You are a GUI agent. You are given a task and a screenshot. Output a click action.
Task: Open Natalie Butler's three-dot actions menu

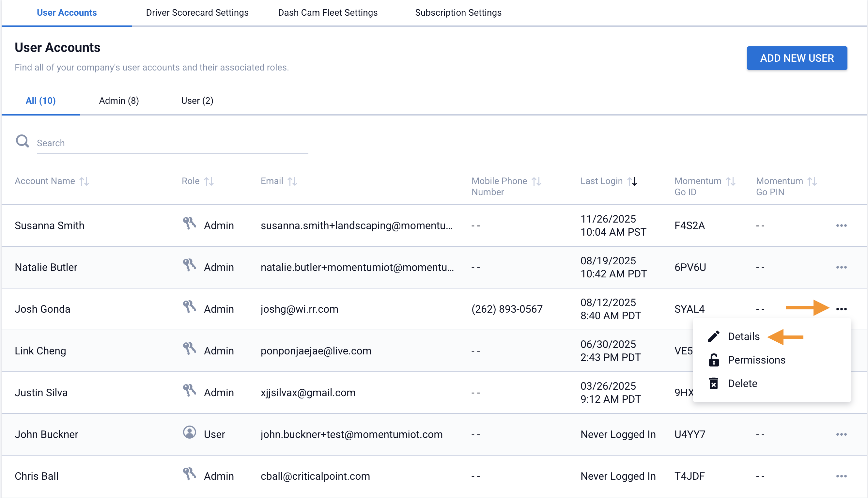point(841,267)
